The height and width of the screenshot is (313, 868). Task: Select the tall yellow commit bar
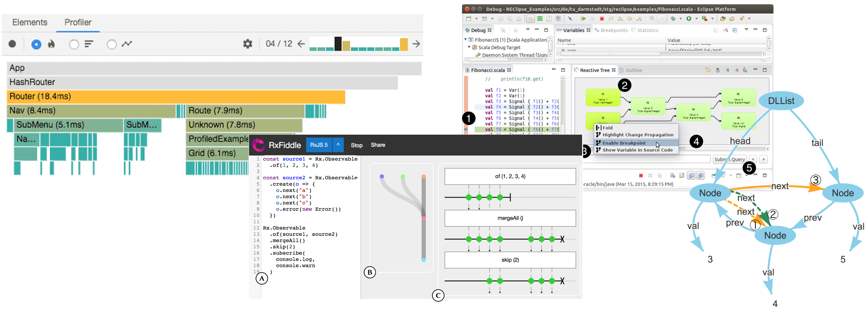point(404,44)
